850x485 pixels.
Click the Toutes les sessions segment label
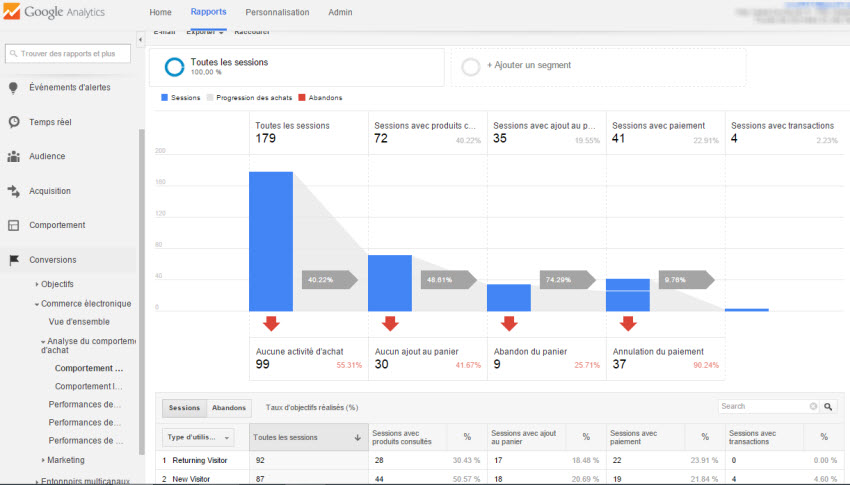(229, 62)
